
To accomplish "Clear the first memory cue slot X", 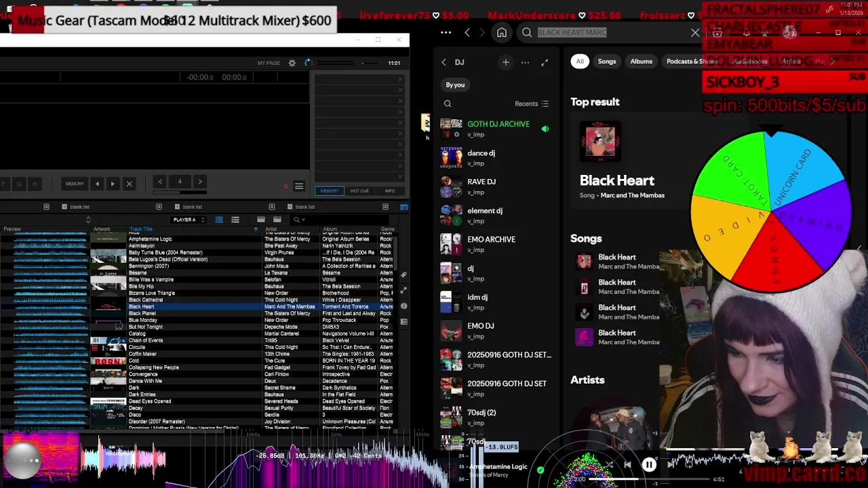I will [400, 80].
